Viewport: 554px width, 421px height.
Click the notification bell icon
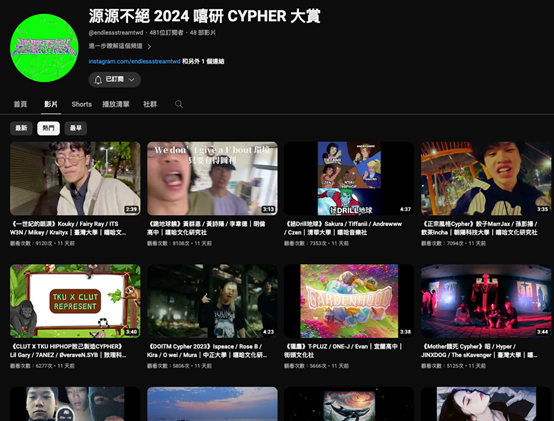tap(98, 79)
